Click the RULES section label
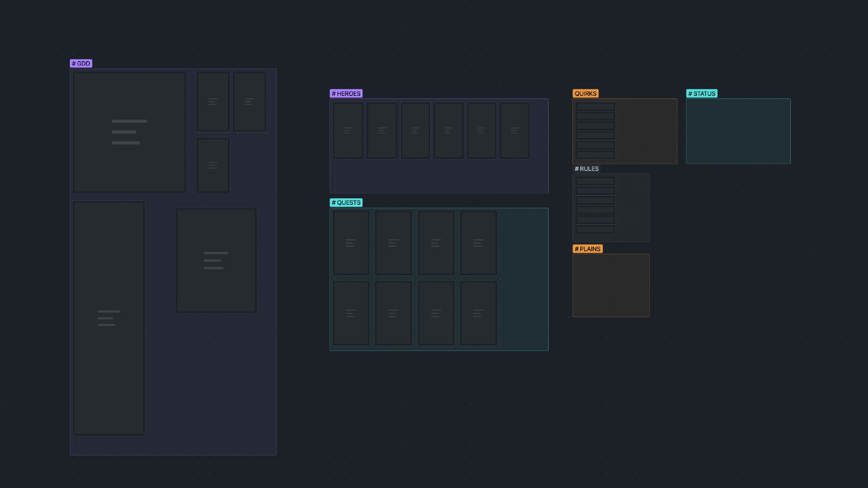Viewport: 868px width, 488px height. pos(586,169)
